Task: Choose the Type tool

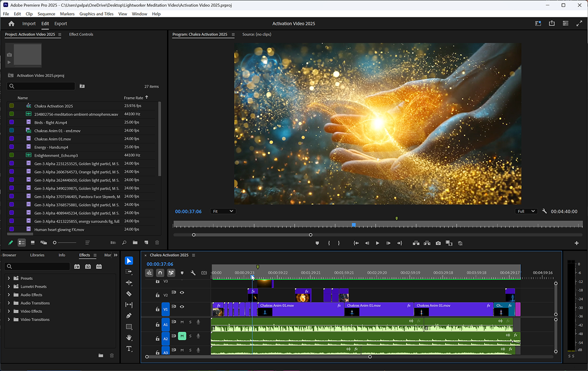Action: 129,349
